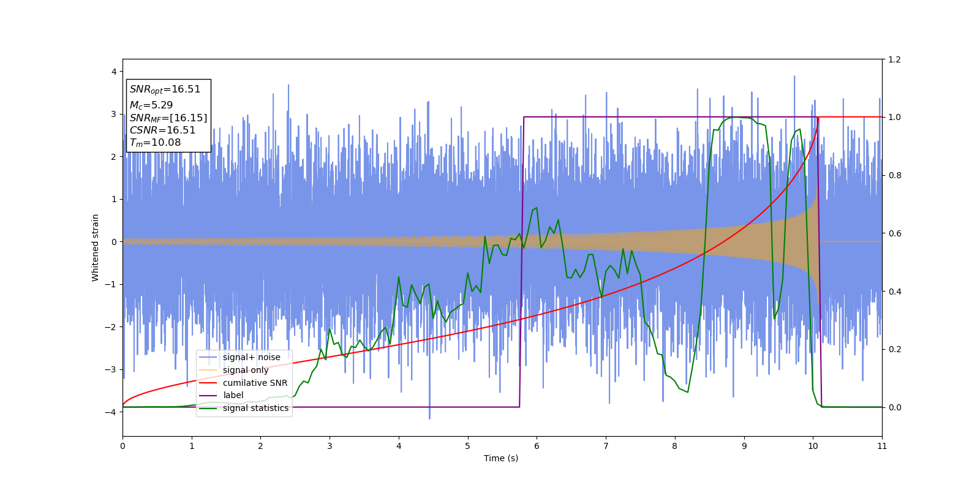Click the SNRMF=[16.15] annotation text

coord(168,118)
